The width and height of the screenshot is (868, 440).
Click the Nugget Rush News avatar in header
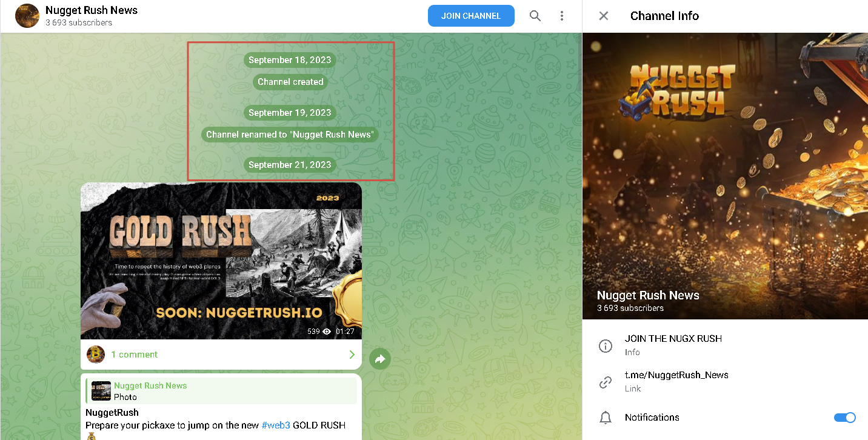pos(27,16)
